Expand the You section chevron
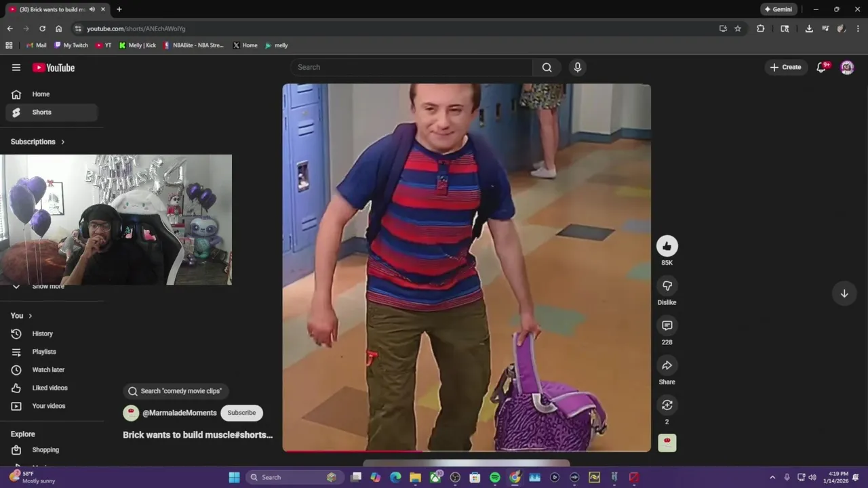868x488 pixels. [30, 316]
